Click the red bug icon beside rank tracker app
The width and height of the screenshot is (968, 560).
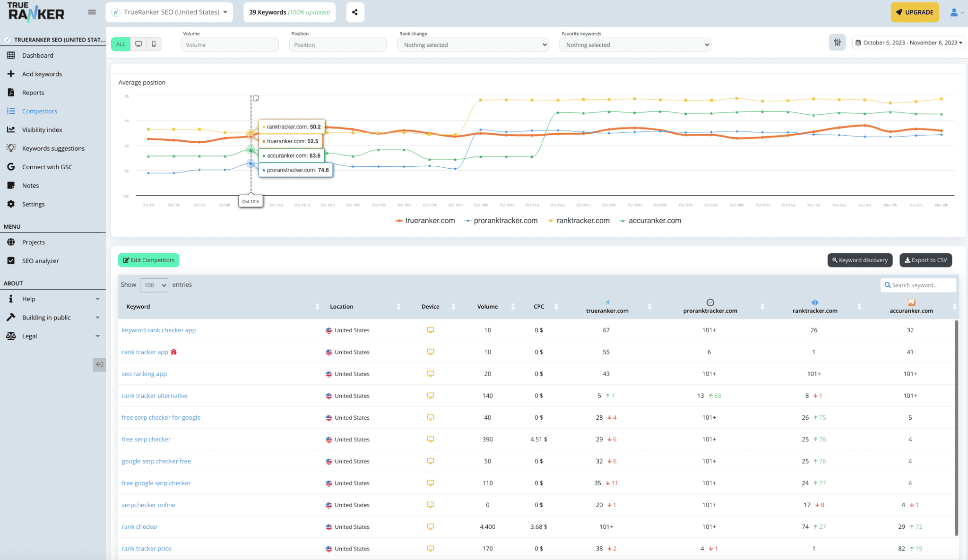pos(173,352)
